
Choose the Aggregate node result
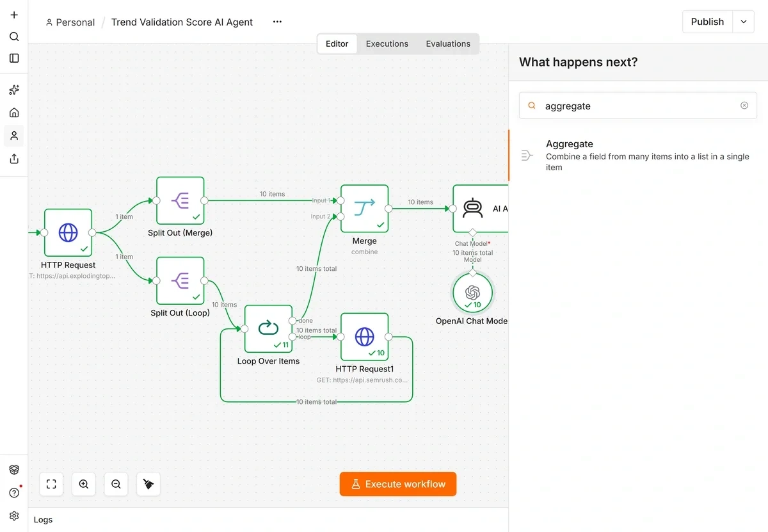[x=638, y=155]
